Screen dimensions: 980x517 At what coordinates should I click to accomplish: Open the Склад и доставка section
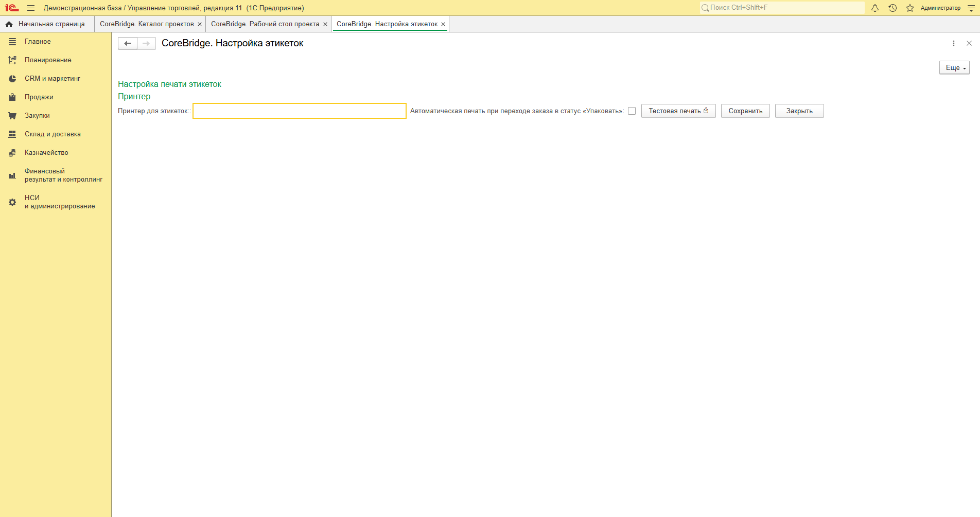[52, 134]
